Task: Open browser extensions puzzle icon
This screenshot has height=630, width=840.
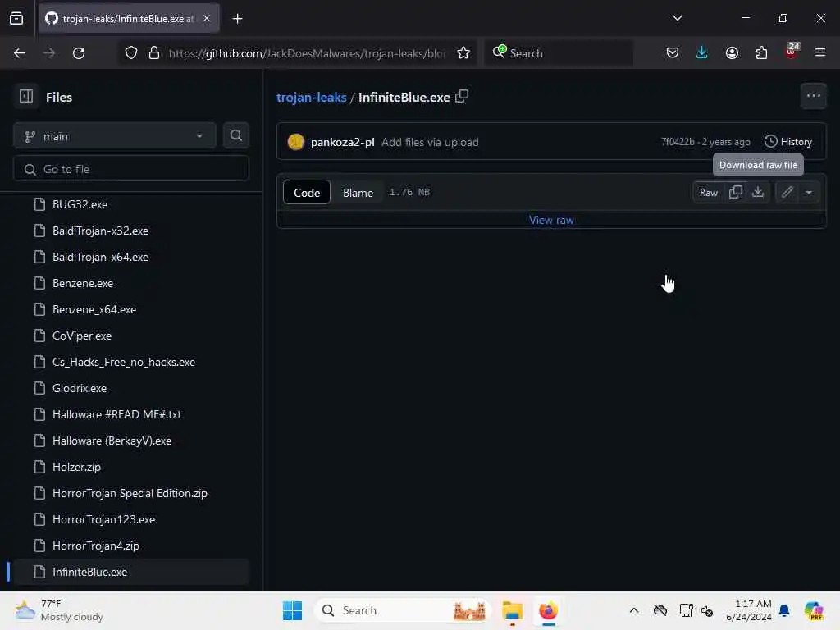Action: point(761,52)
